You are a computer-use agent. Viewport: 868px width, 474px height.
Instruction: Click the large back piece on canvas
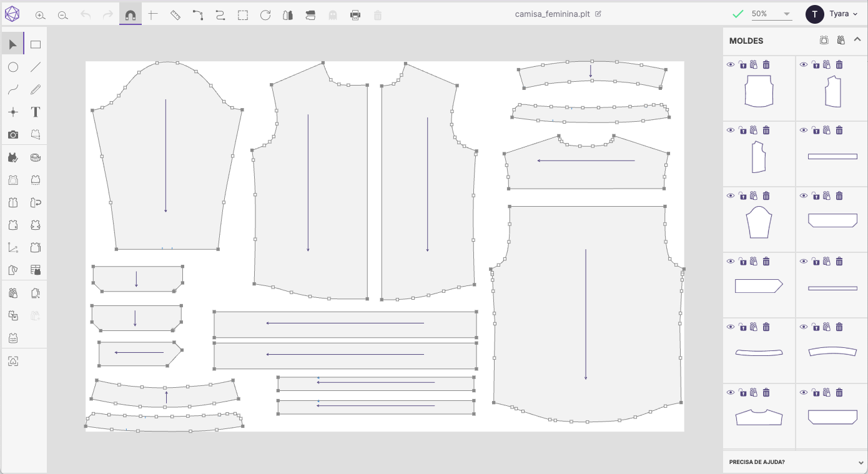(587, 312)
